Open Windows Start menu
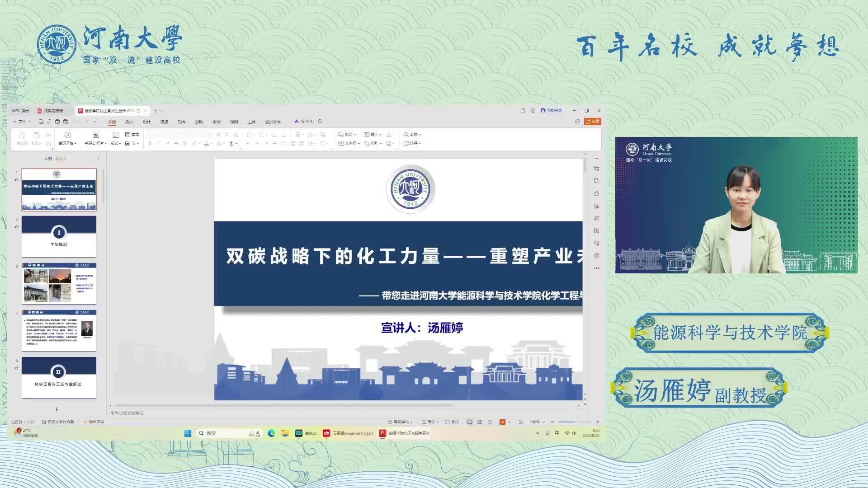This screenshot has width=868, height=488. 188,433
